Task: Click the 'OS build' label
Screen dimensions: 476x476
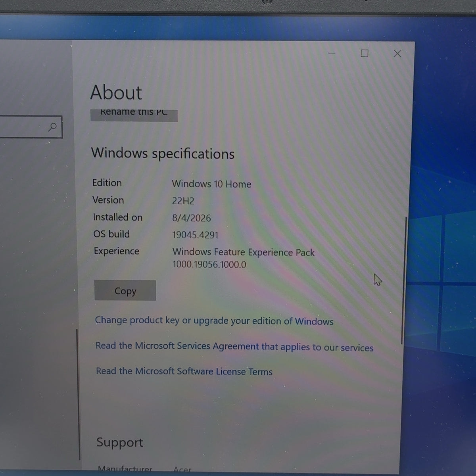Action: [111, 234]
